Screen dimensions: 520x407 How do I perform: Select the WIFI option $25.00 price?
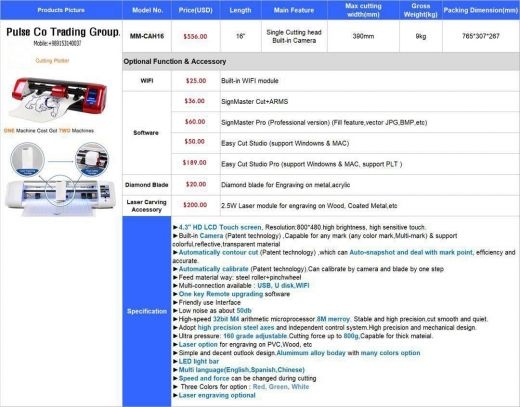[196, 81]
